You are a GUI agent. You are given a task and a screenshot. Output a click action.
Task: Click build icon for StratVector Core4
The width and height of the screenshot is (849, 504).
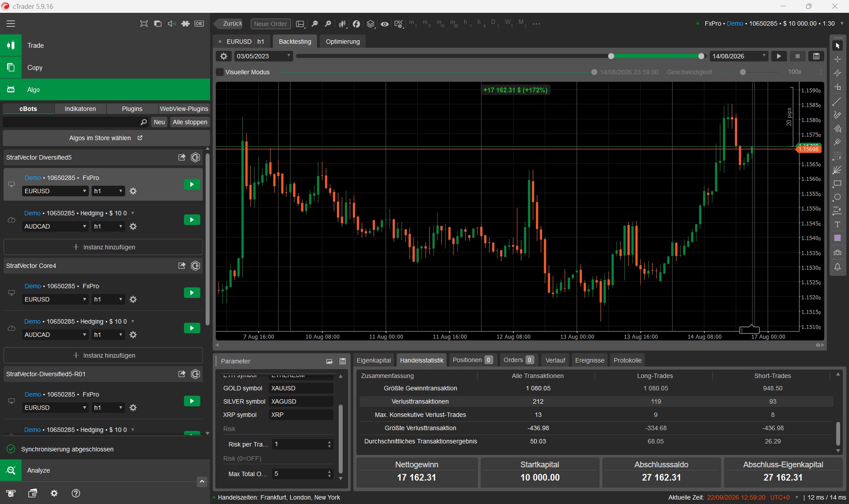tap(195, 266)
